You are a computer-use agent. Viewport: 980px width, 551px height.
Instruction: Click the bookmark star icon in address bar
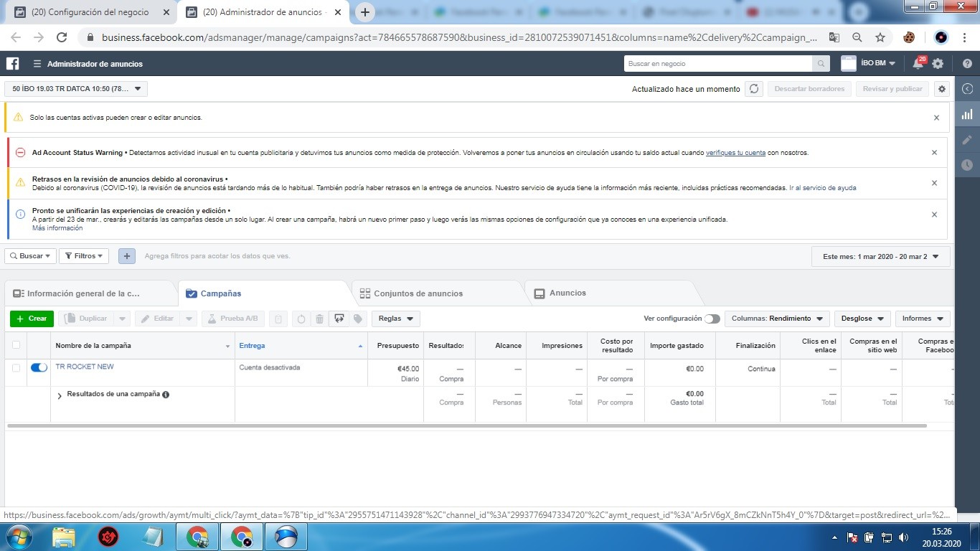880,37
